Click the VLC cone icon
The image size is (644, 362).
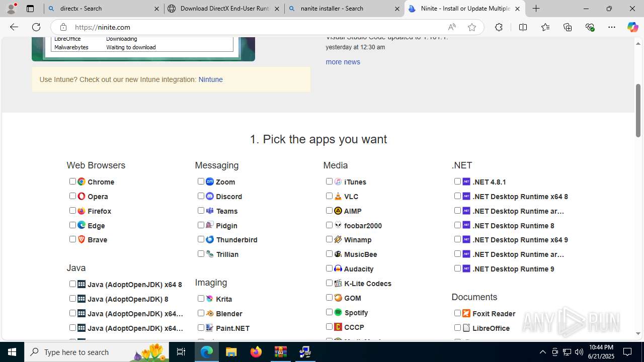click(338, 196)
